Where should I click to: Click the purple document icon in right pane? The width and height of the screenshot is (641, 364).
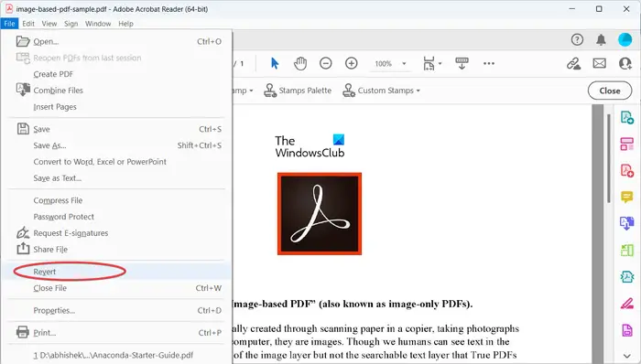click(626, 330)
